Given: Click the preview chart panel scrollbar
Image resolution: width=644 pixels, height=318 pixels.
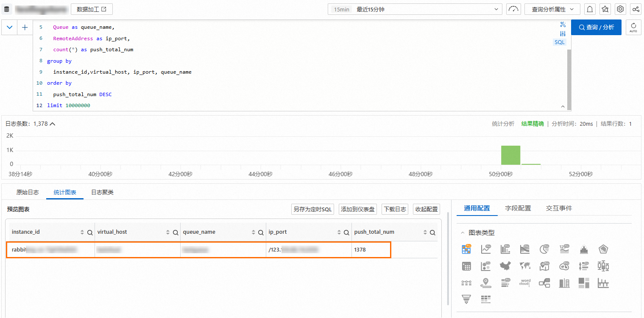Looking at the screenshot, I should pos(448,258).
